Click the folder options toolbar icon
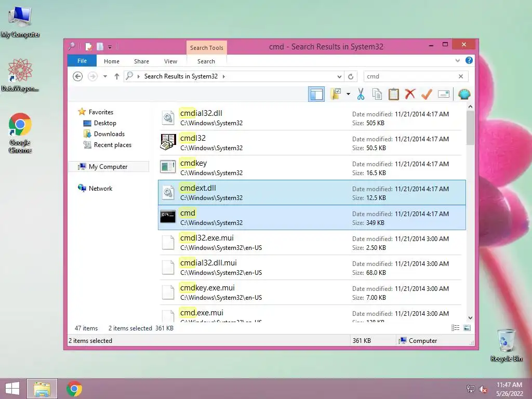Viewport: 532px width, 399px height. pos(336,94)
